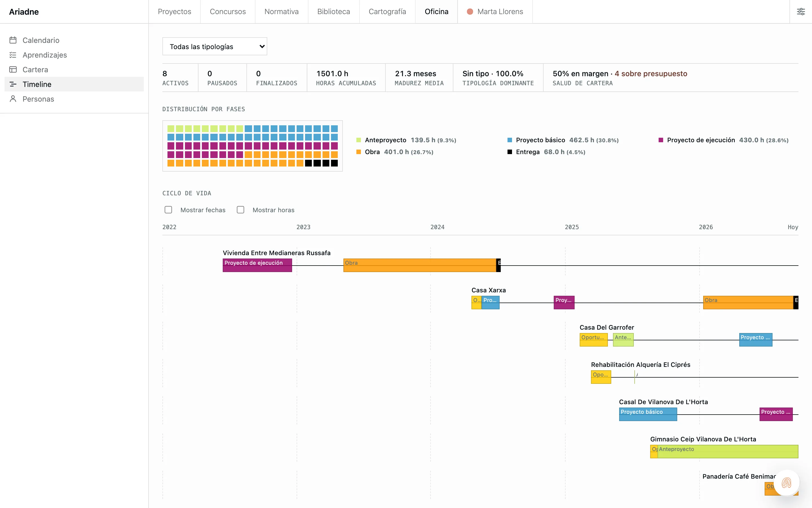Click the Entrega legend black swatch
The width and height of the screenshot is (812, 508).
(510, 152)
